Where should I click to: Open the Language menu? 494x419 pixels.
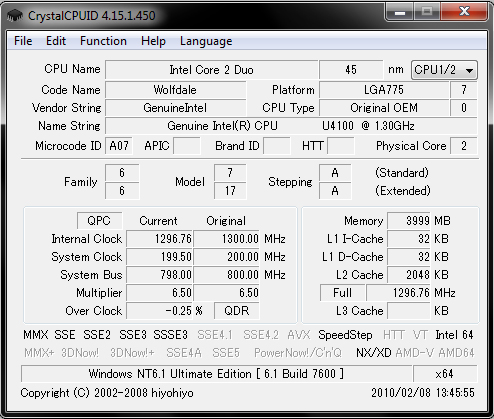tap(206, 41)
